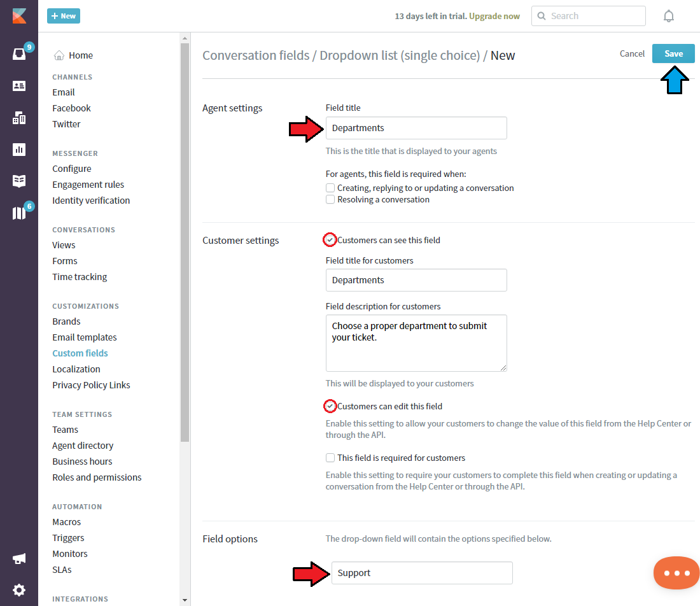
Task: Open the insights bar chart icon
Action: pos(19,149)
